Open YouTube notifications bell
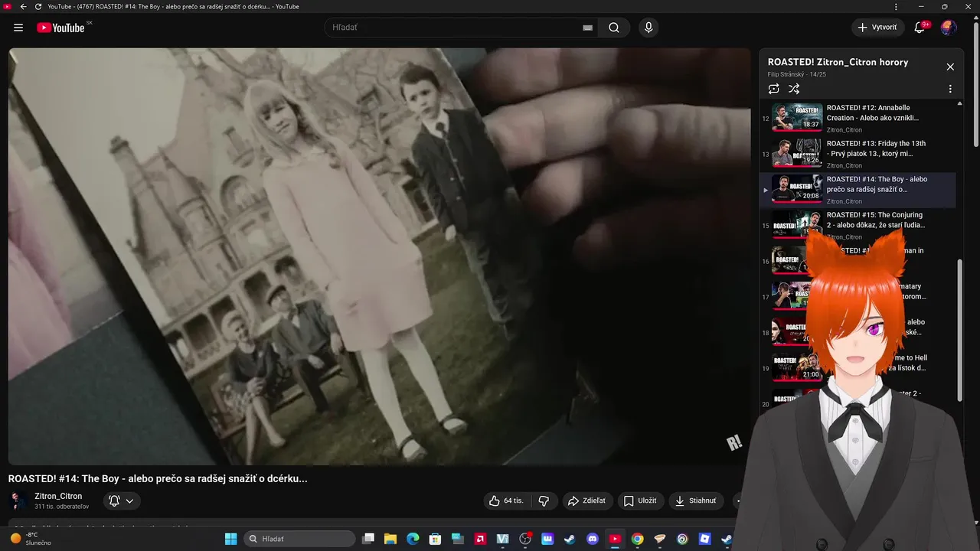This screenshot has height=551, width=980. tap(920, 28)
